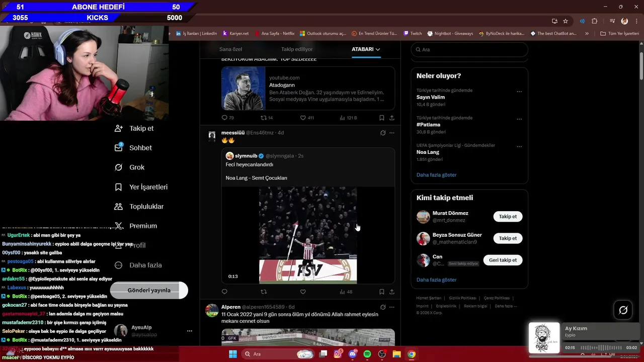Open Tüm Yer İşaretleri folder
The width and height of the screenshot is (644, 362).
pyautogui.click(x=619, y=34)
